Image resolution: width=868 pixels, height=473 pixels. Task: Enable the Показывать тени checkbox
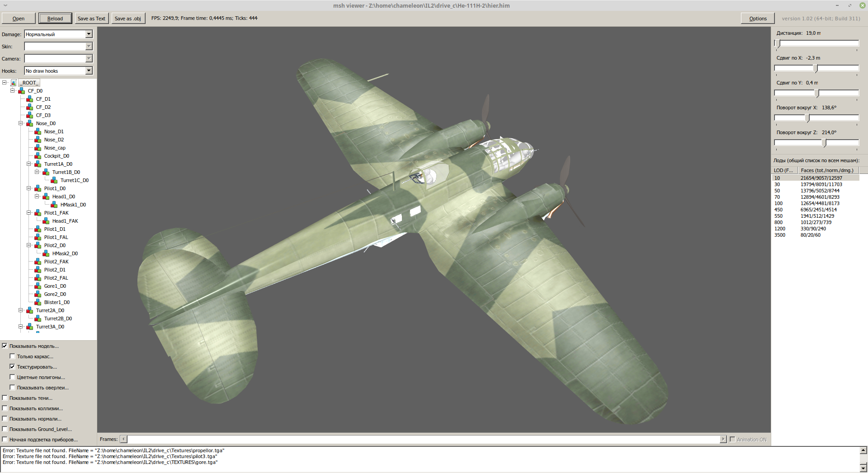point(5,398)
